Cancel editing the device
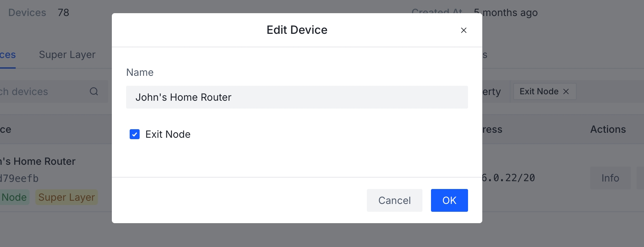This screenshot has height=247, width=644. (x=394, y=200)
